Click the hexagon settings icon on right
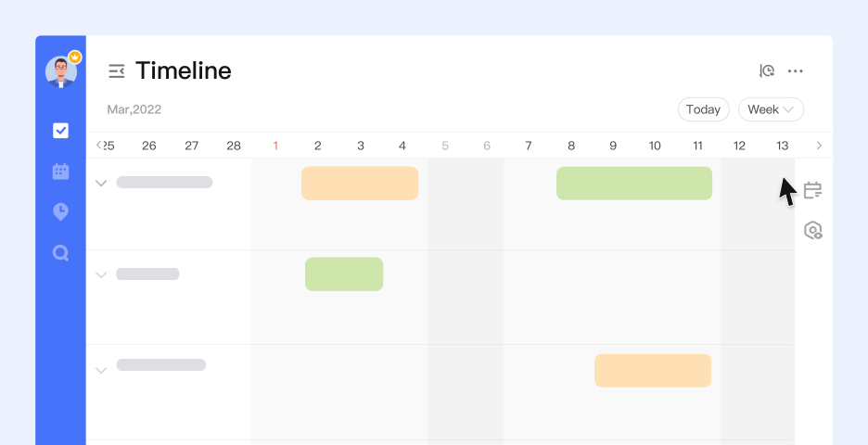This screenshot has width=868, height=445. point(813,230)
